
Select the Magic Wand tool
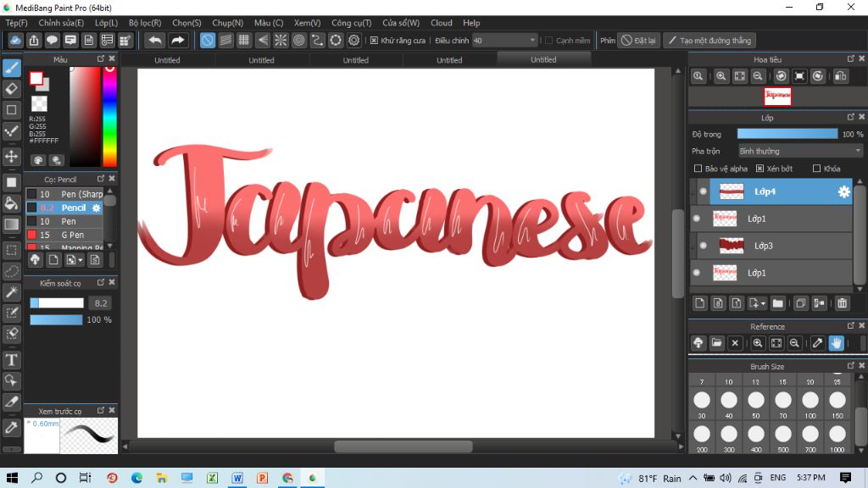point(12,292)
